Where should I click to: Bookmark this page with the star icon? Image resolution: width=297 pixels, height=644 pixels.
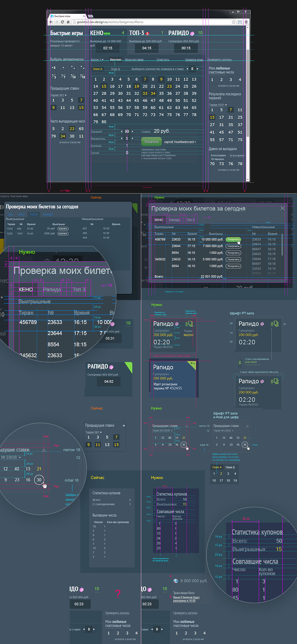click(234, 22)
